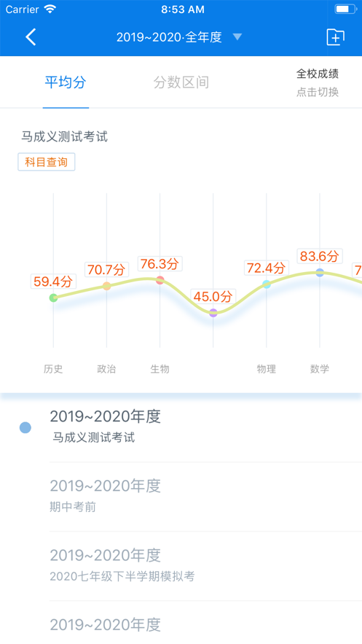Expand the 2019~2020·全年度 dropdown arrow

(237, 37)
